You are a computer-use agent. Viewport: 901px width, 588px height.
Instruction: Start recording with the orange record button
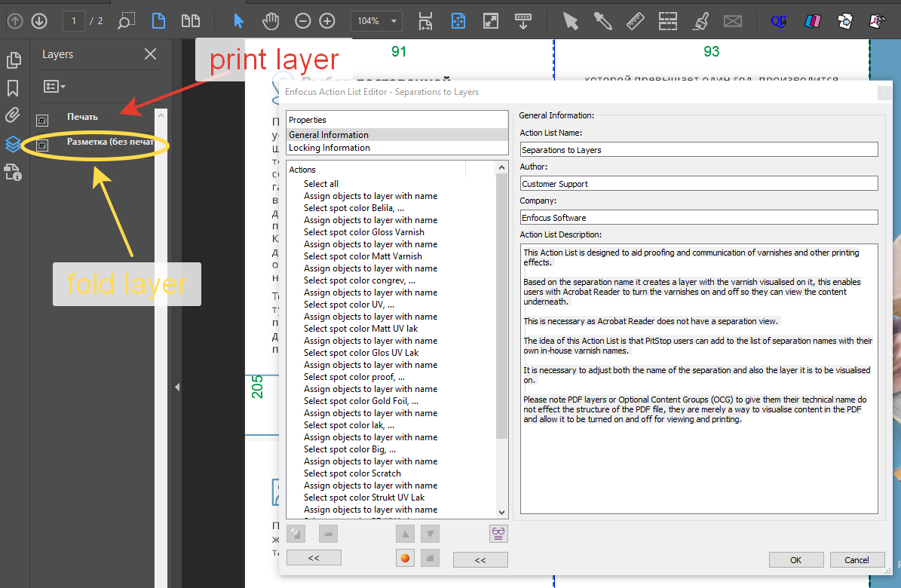[x=405, y=558]
